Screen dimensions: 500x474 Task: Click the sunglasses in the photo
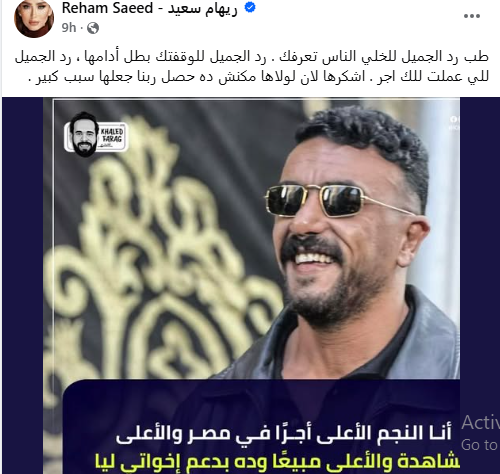coord(337,200)
